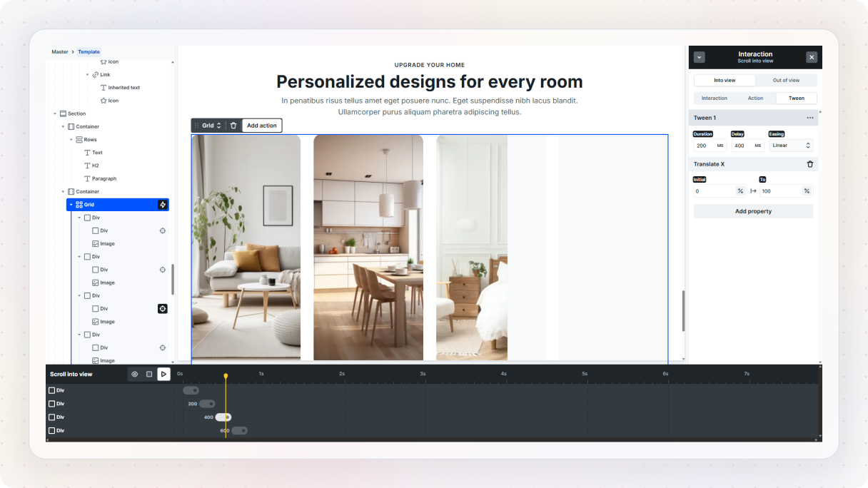868x488 pixels.
Task: Select the Into view option
Action: click(725, 81)
